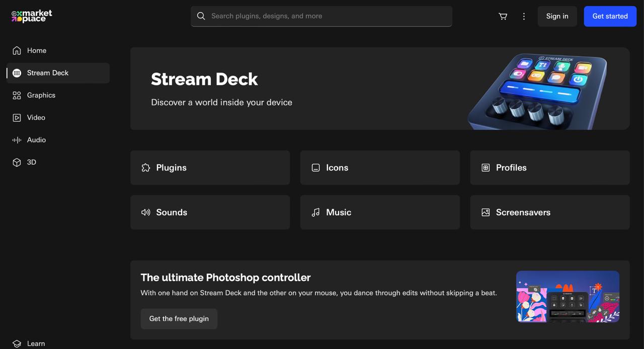
Task: Click the Marketplace logo
Action: click(32, 16)
